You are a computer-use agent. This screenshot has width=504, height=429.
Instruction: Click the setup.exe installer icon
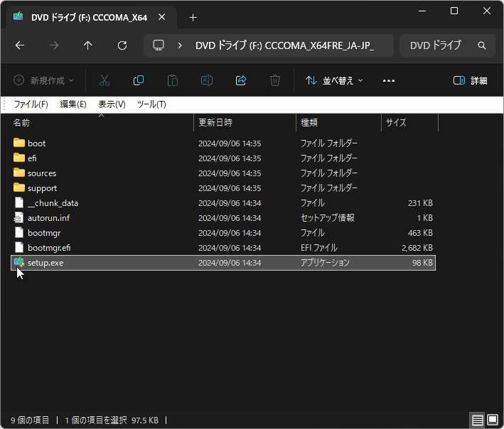click(19, 262)
